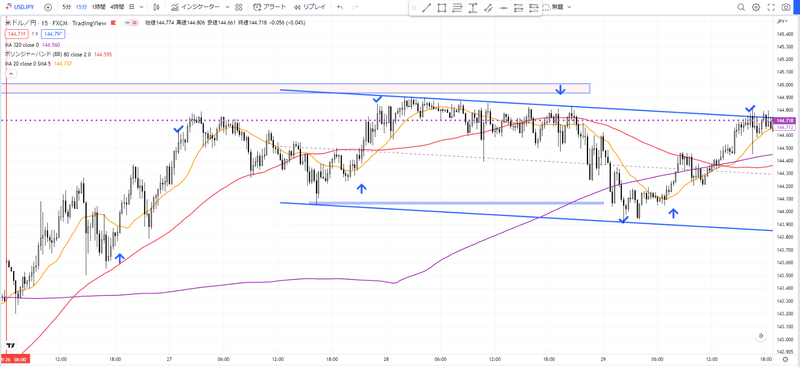Click the cloud save layout icon
800x367 pixels.
pos(546,7)
